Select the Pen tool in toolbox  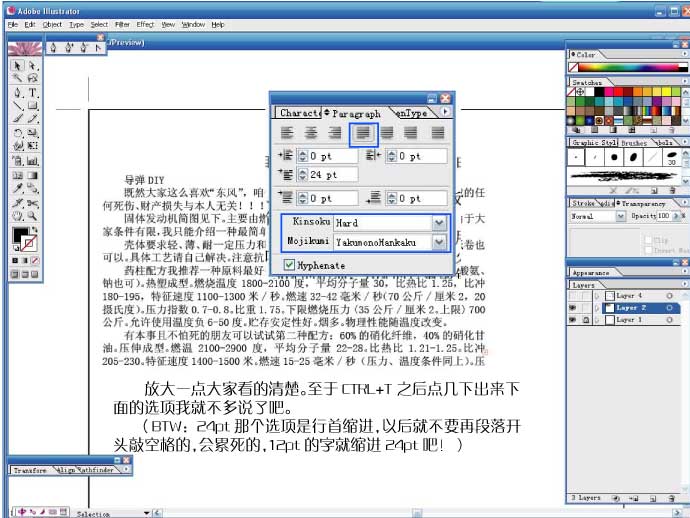coord(17,92)
